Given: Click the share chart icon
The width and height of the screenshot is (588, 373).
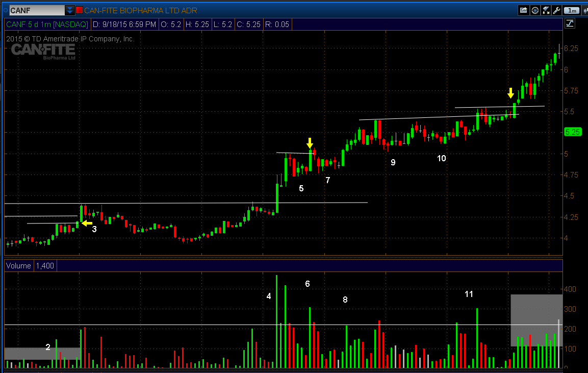Looking at the screenshot, I should coord(524,11).
